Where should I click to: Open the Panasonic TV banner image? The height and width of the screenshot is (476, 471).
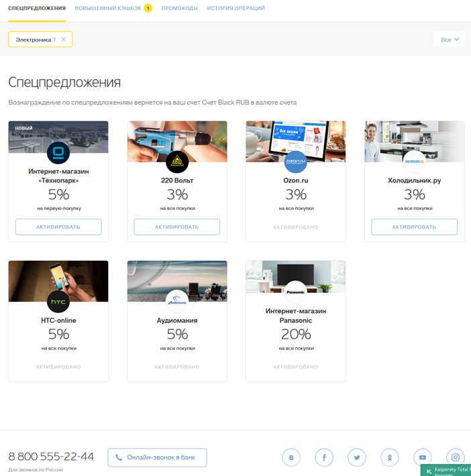[296, 277]
